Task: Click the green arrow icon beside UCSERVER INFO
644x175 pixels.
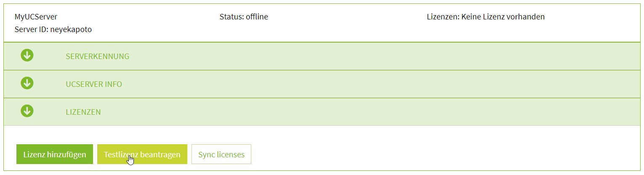Action: point(27,83)
